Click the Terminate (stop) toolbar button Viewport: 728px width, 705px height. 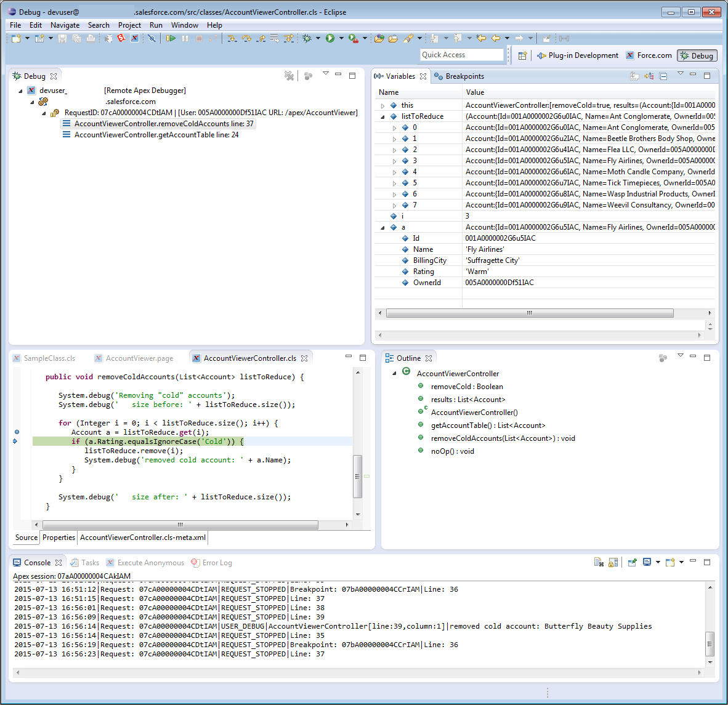(x=199, y=39)
